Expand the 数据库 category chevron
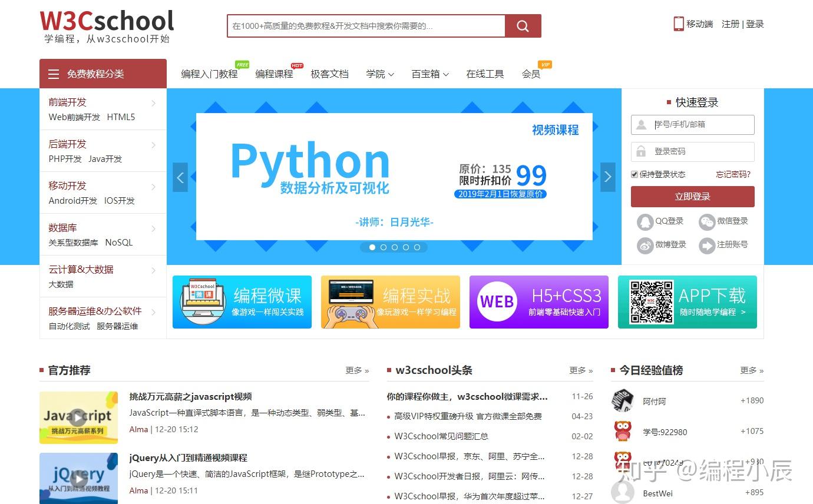This screenshot has height=504, width=813. (x=154, y=228)
